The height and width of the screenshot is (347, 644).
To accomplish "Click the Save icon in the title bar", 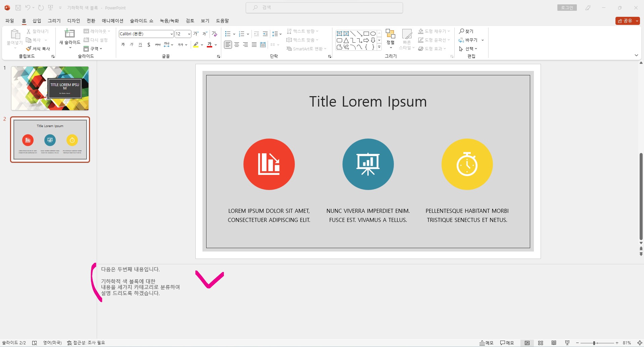I will [x=18, y=7].
